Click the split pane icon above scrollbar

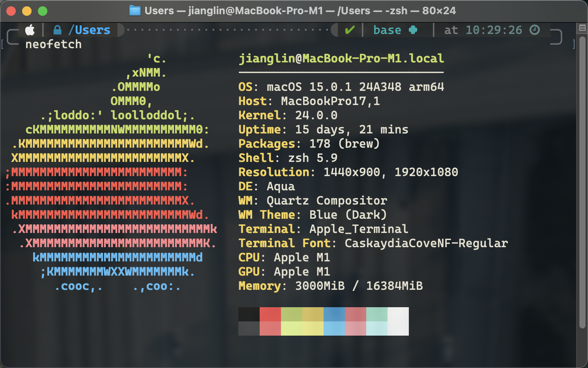(582, 28)
